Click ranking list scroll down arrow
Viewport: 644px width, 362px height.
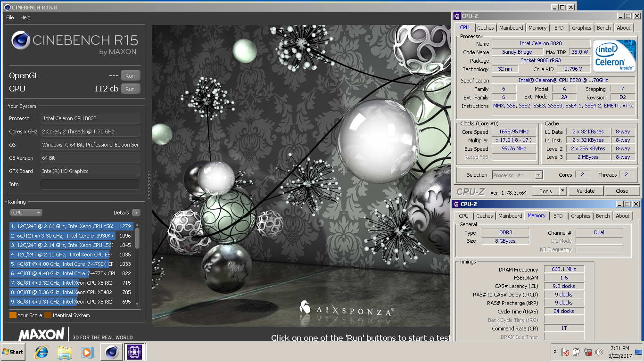point(137,304)
